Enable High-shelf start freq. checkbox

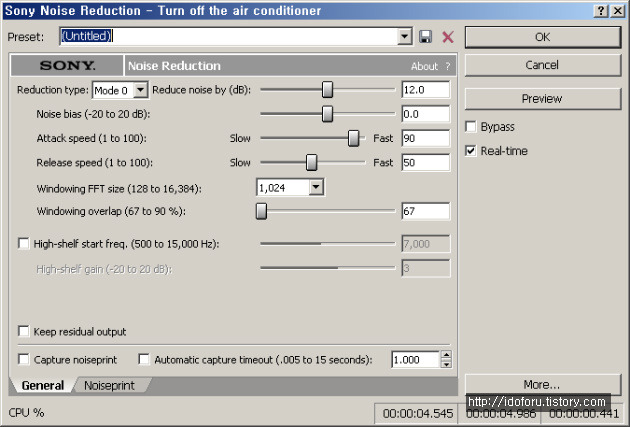[x=24, y=243]
